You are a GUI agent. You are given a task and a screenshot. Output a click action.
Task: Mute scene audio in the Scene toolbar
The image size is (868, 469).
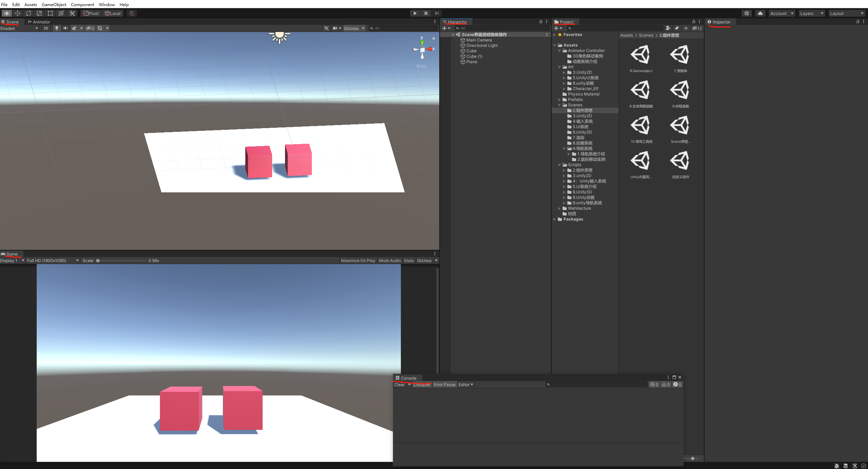click(x=66, y=28)
